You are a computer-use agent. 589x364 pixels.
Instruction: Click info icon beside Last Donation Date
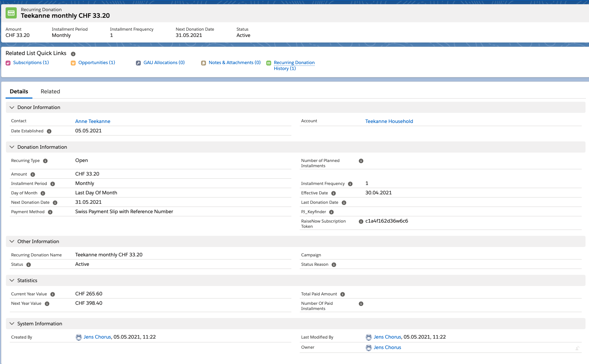(344, 203)
